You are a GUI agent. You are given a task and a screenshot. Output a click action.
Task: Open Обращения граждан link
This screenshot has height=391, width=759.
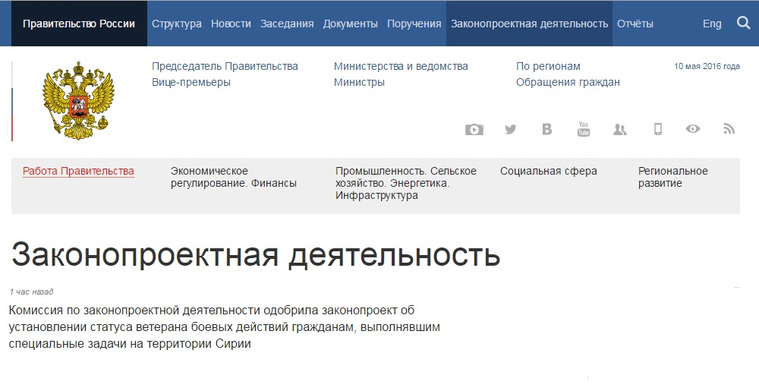568,82
